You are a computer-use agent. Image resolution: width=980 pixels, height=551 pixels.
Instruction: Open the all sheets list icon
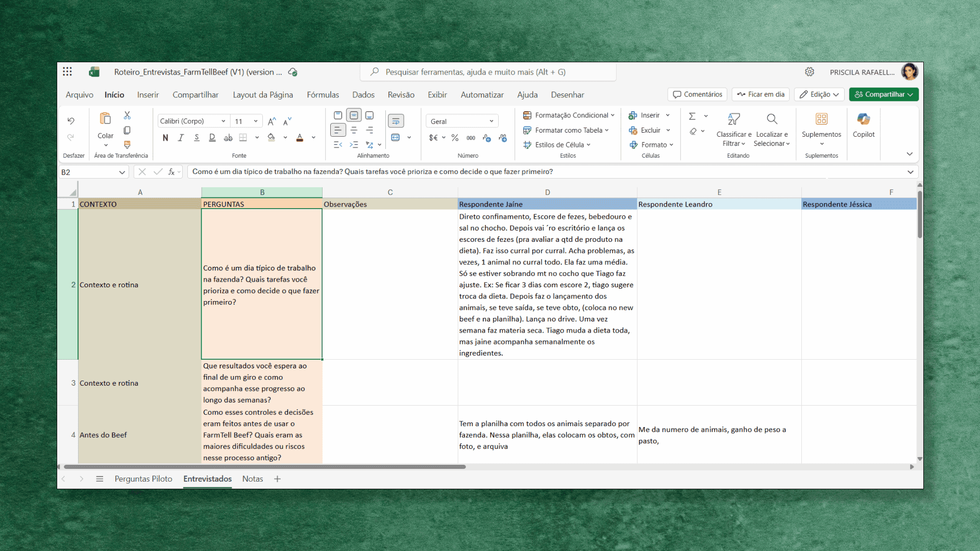(x=100, y=479)
